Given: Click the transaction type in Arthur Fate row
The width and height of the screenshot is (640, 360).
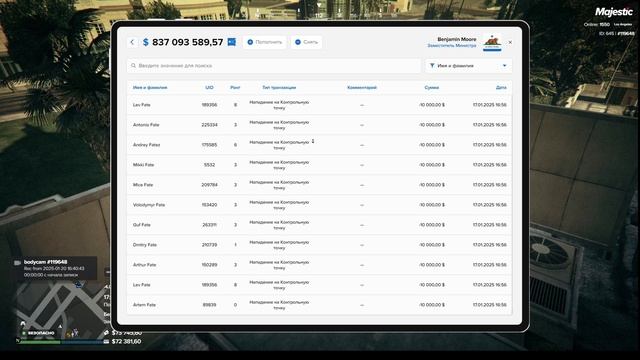Looking at the screenshot, I should 279,265.
